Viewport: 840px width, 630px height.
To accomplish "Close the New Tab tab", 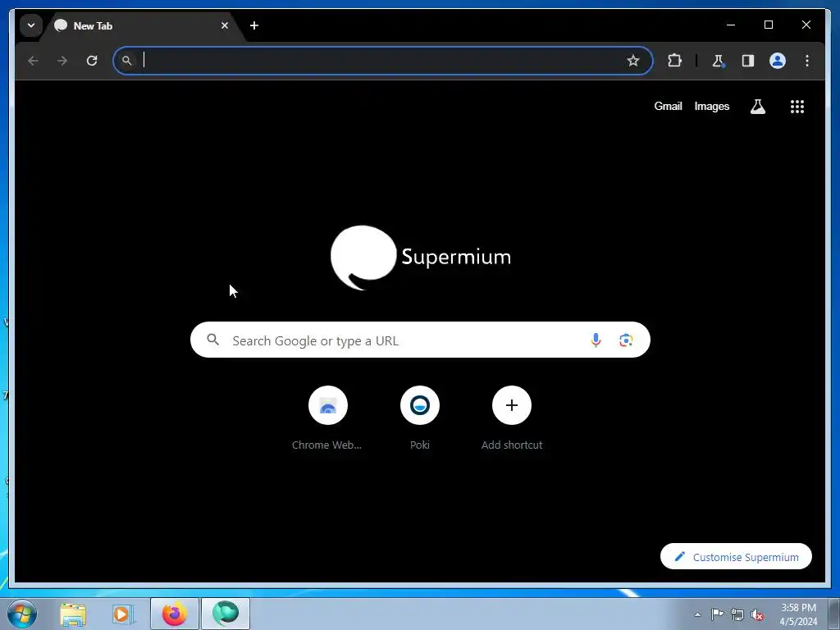I will 225,25.
